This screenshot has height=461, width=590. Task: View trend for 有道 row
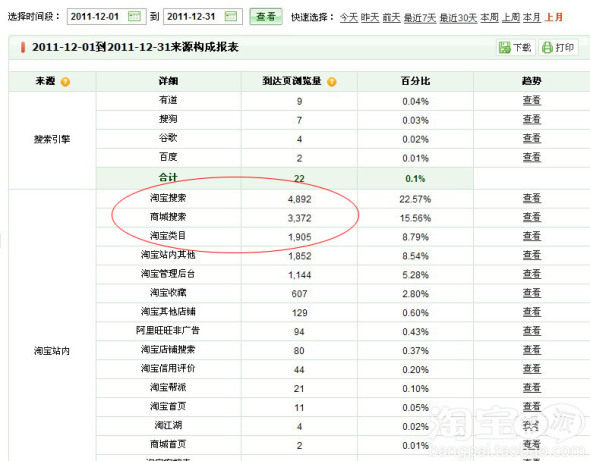[x=532, y=100]
